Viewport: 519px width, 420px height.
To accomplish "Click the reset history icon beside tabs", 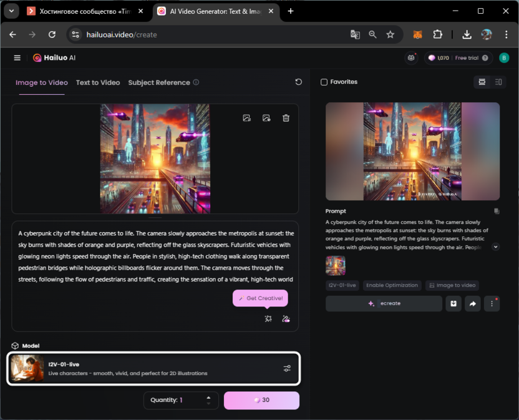I will point(298,82).
